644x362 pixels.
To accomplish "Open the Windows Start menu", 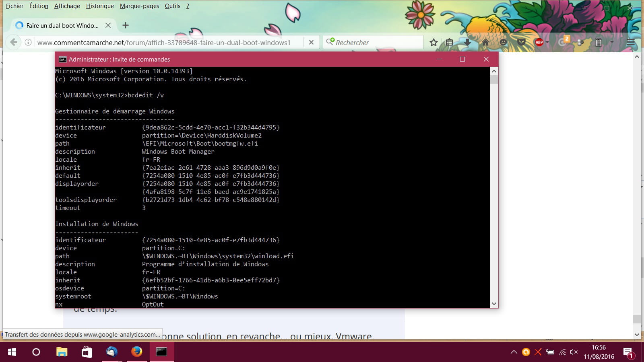I will [x=12, y=352].
